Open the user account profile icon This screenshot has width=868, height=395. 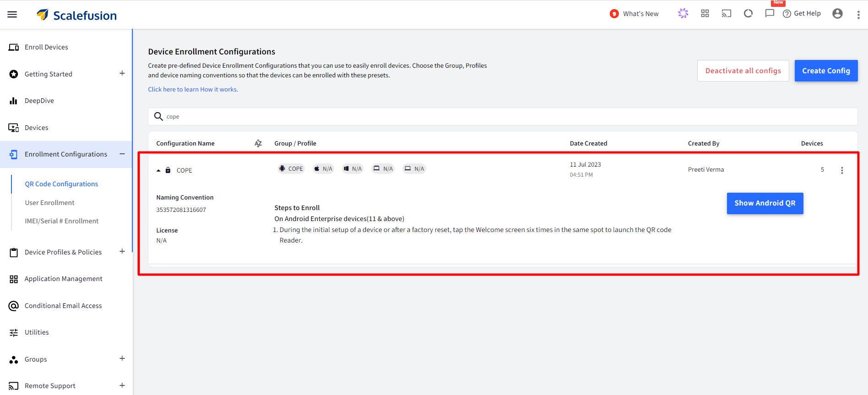coord(837,14)
